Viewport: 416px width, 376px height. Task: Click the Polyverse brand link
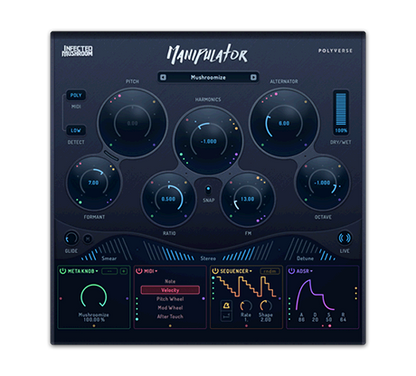pyautogui.click(x=335, y=51)
